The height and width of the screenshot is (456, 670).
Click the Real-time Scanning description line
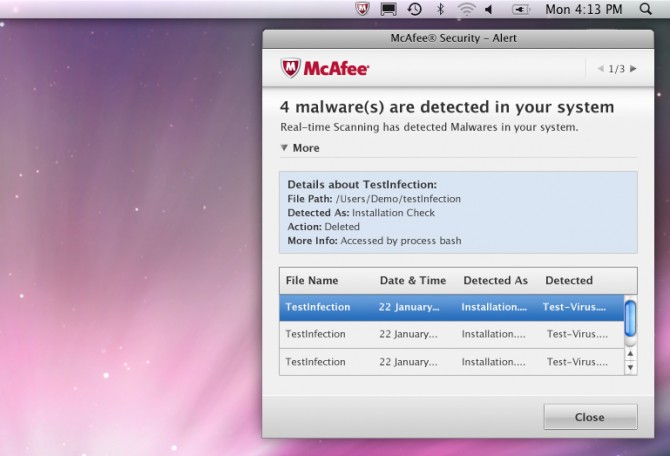[x=429, y=127]
